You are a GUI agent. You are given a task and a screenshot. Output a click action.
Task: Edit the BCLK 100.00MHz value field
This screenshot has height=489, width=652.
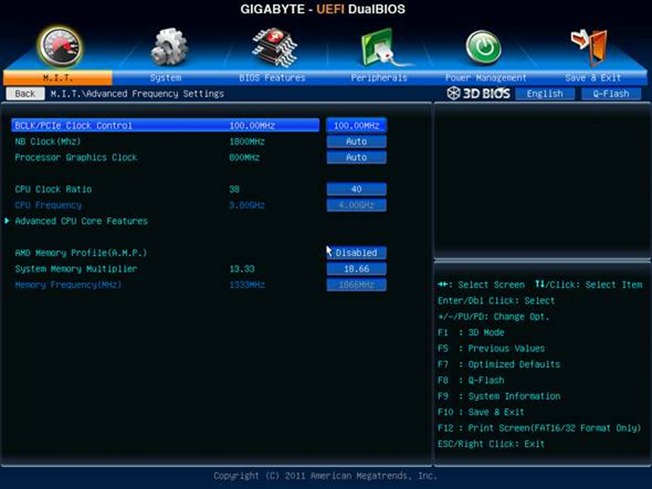point(356,125)
